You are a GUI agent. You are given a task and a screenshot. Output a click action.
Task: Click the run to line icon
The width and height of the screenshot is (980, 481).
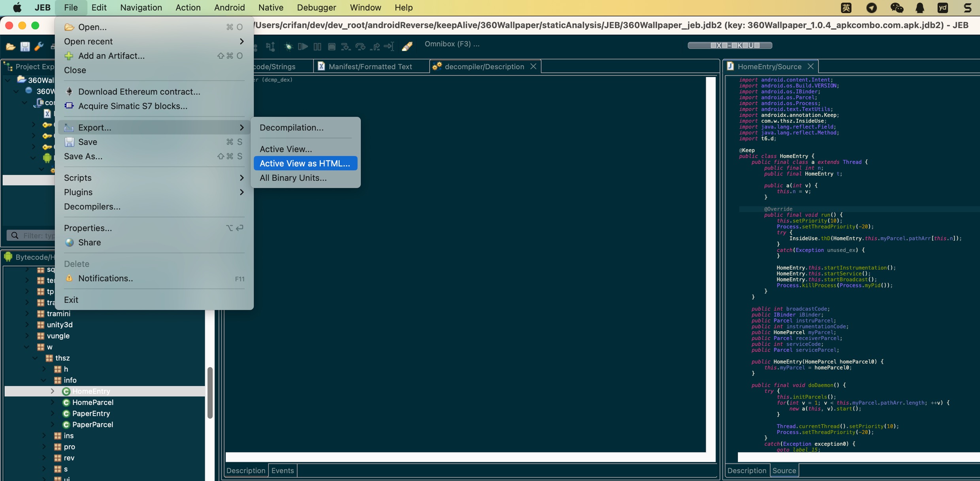[x=389, y=47]
